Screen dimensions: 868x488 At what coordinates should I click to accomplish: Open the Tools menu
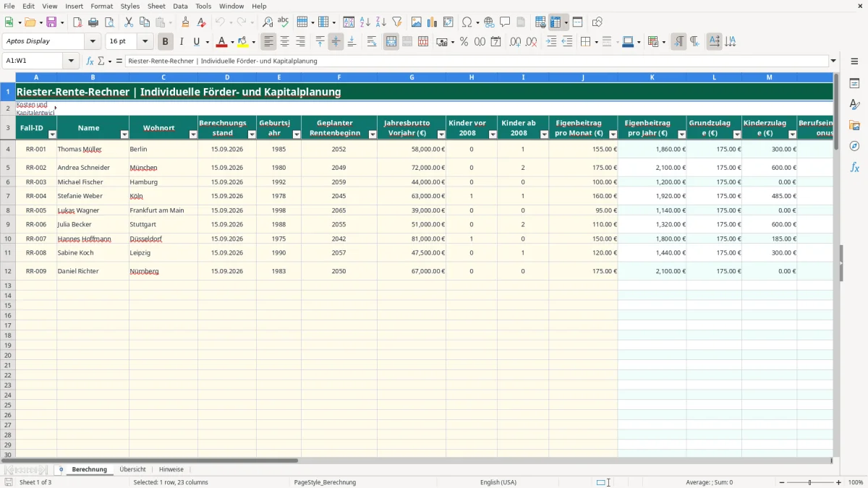pos(203,6)
